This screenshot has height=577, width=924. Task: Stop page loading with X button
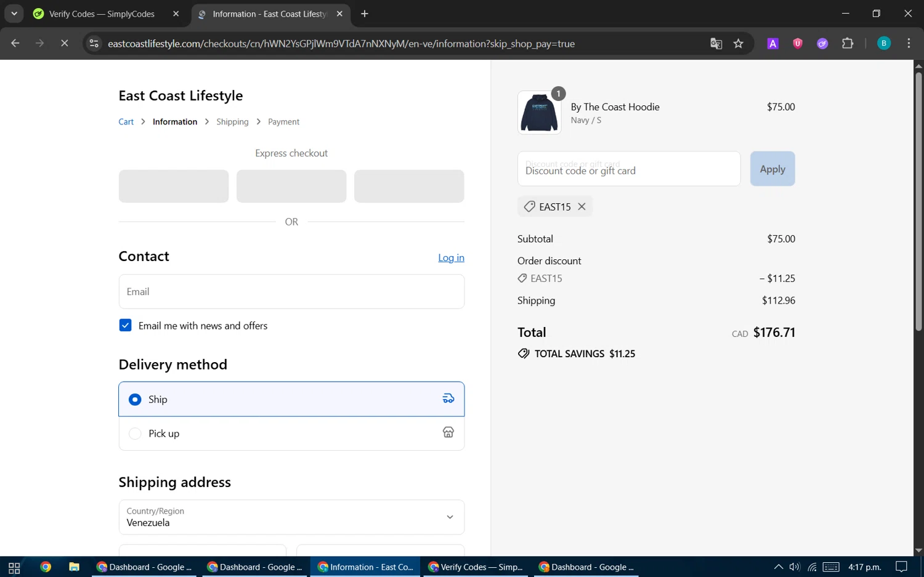(x=64, y=43)
